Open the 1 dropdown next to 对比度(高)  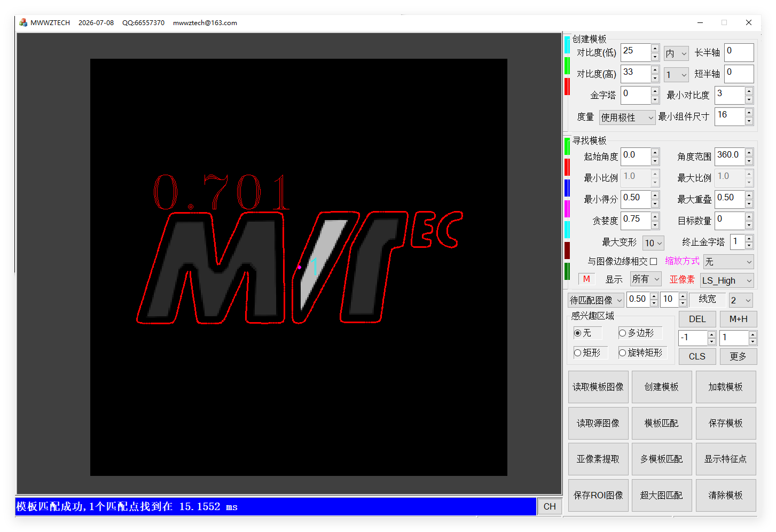676,75
